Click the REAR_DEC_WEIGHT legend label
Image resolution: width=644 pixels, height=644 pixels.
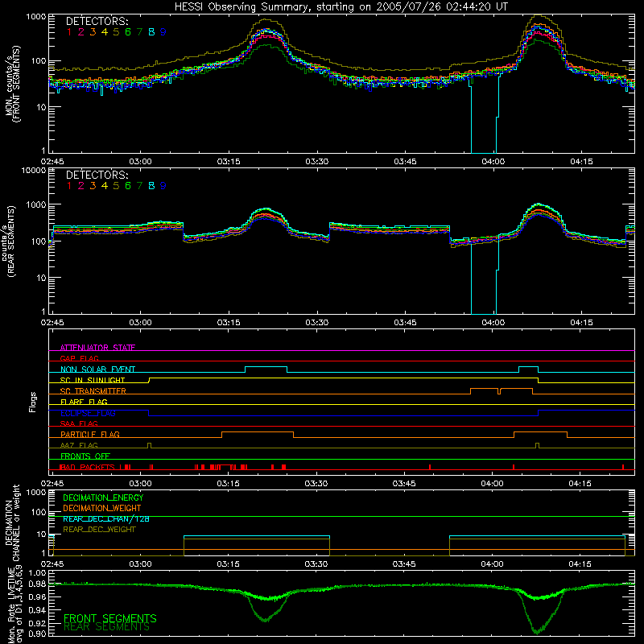(99, 530)
